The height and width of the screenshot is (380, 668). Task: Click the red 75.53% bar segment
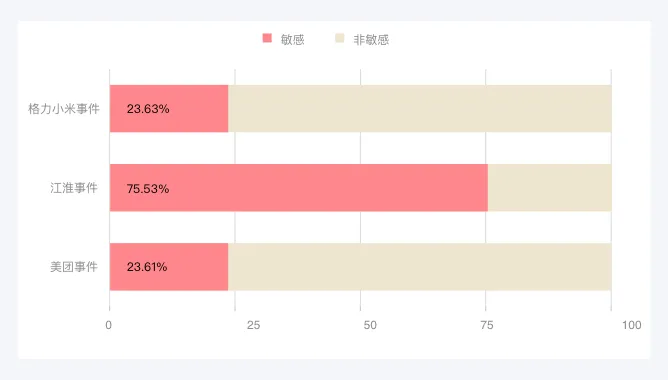coord(299,188)
